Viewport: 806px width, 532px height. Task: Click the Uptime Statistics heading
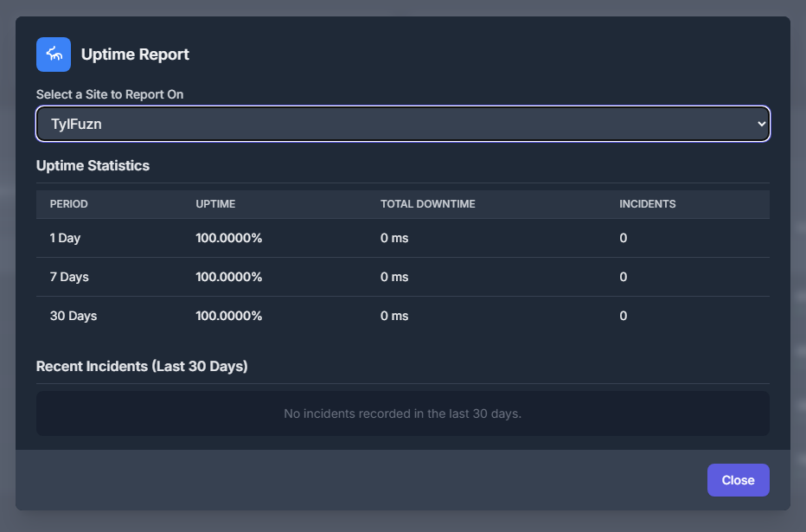point(93,165)
